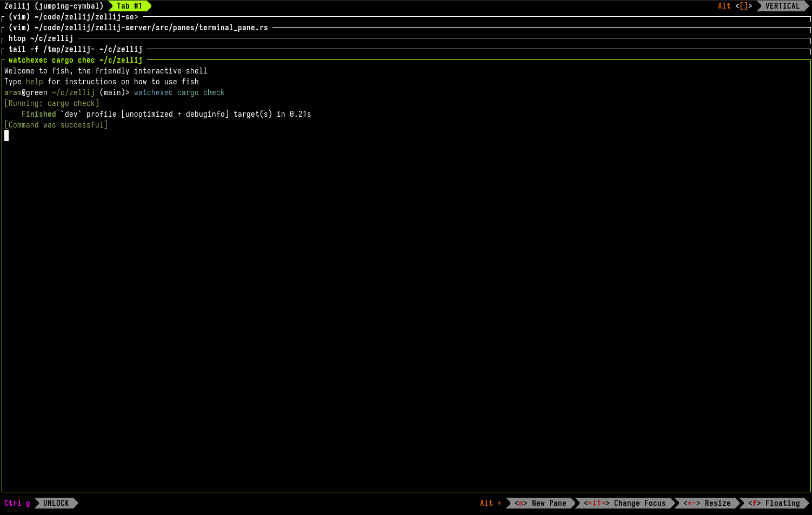The width and height of the screenshot is (812, 515).
Task: Click the aram@green prompt text
Action: [x=26, y=92]
